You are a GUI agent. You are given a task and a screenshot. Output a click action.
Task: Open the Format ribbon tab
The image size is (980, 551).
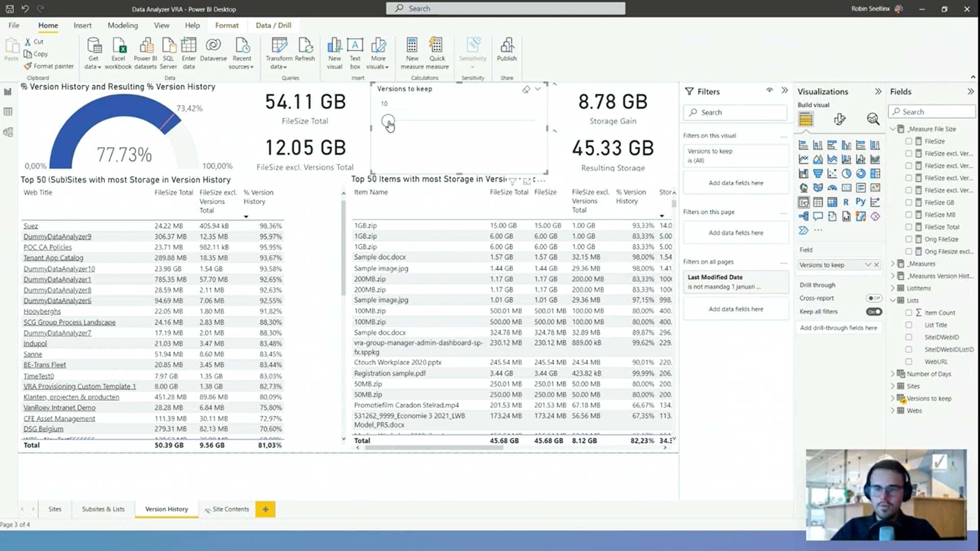click(x=227, y=25)
